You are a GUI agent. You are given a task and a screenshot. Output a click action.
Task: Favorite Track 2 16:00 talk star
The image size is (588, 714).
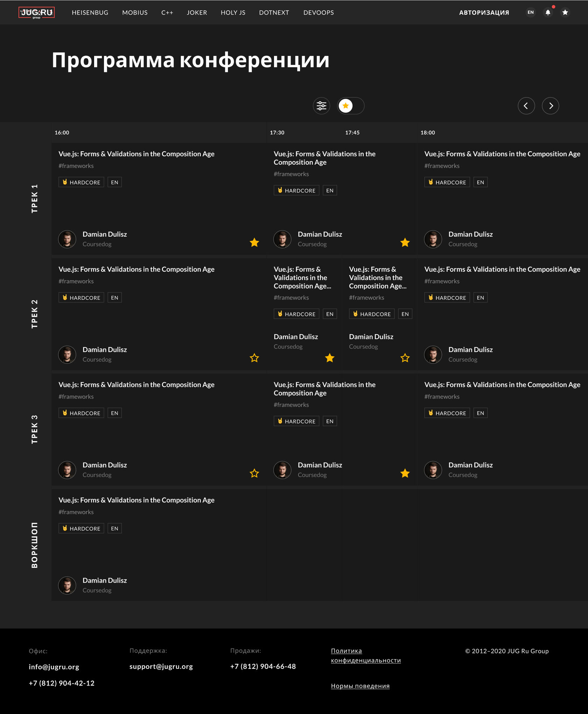pyautogui.click(x=254, y=358)
